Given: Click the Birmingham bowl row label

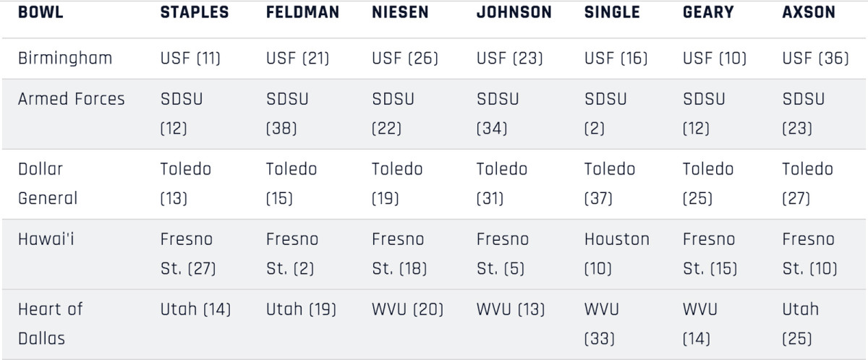Looking at the screenshot, I should click(65, 59).
